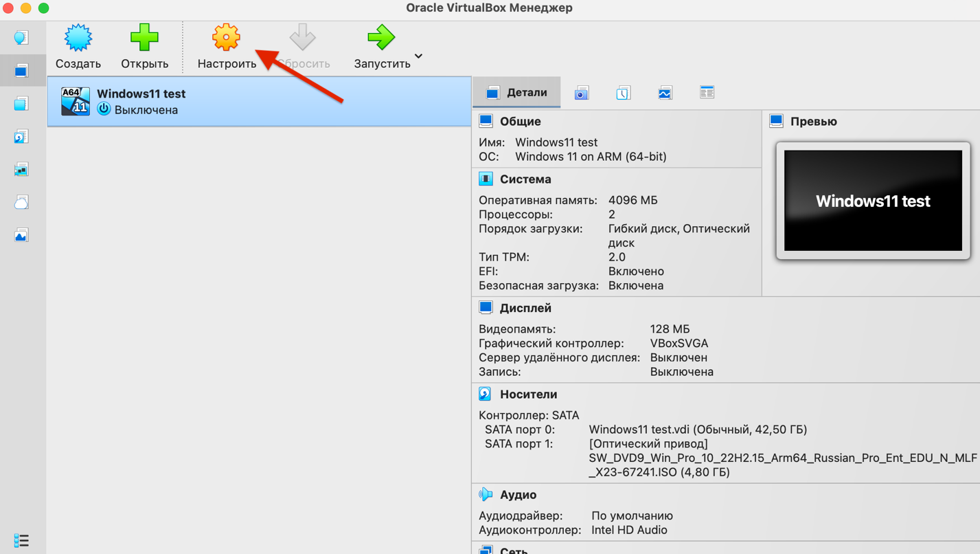Open the Media (disk) tool in the sidebar
This screenshot has height=554, width=980.
tap(21, 137)
